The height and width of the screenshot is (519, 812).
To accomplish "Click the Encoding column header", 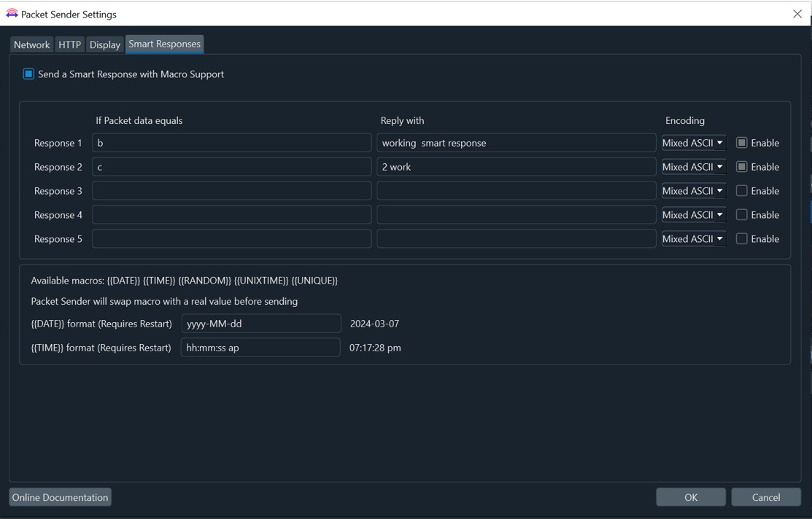I will pyautogui.click(x=684, y=120).
